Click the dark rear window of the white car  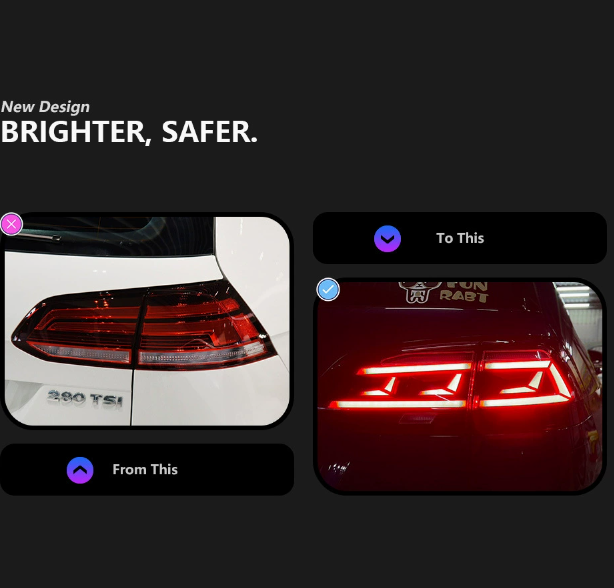pyautogui.click(x=110, y=236)
